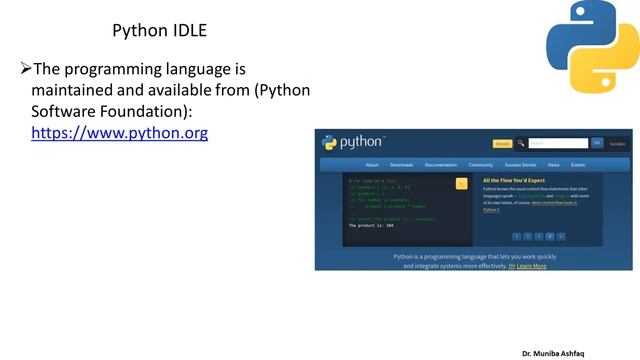640x360 pixels.
Task: Open the About navigation item
Action: pyautogui.click(x=372, y=165)
